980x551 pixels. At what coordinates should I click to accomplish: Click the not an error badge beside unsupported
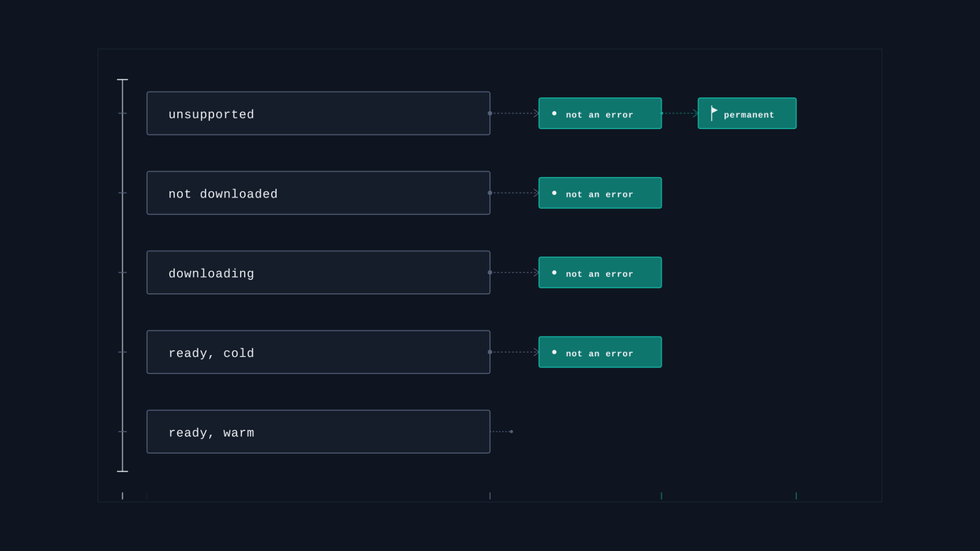(x=600, y=113)
